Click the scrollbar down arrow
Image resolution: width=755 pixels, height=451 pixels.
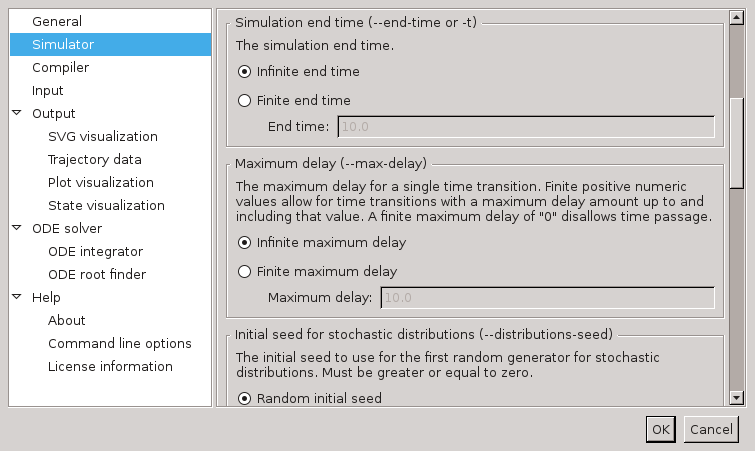point(737,397)
